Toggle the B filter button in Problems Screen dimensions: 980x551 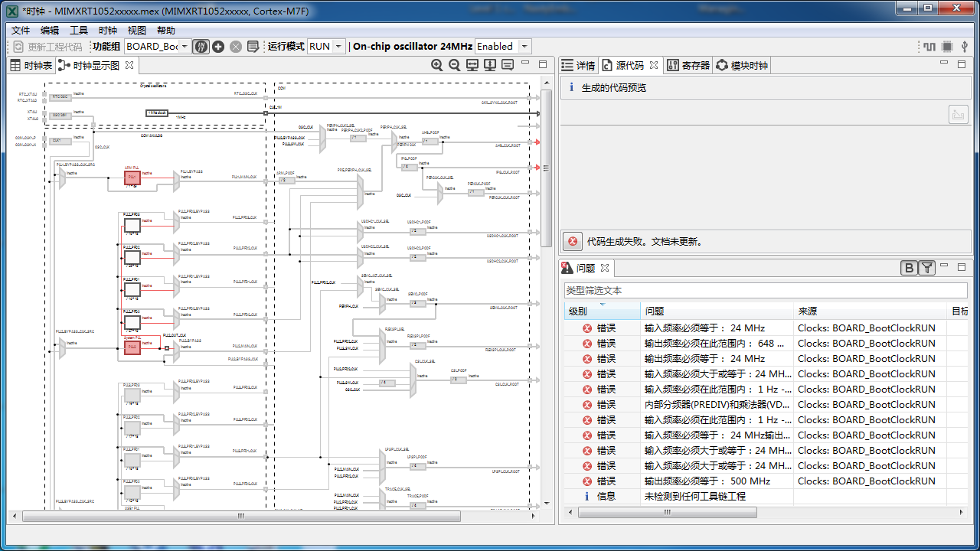(x=909, y=268)
